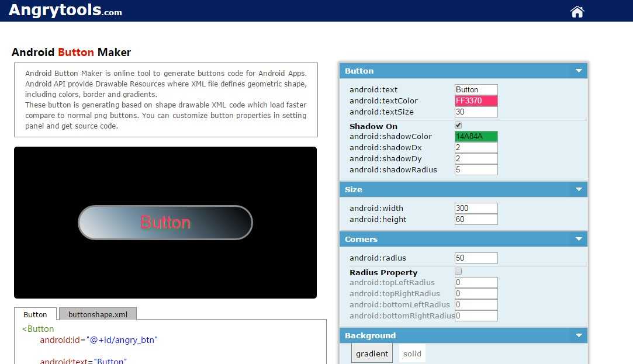
Task: Collapse the Background section arrow
Action: click(x=579, y=335)
